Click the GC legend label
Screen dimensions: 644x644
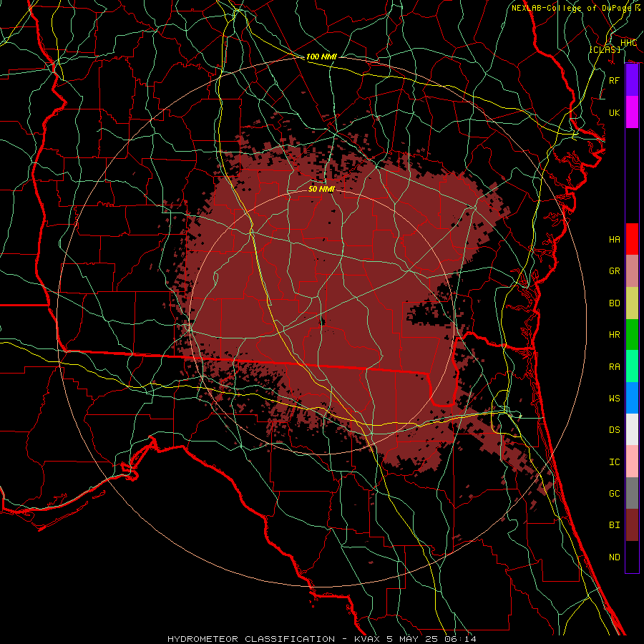click(615, 494)
